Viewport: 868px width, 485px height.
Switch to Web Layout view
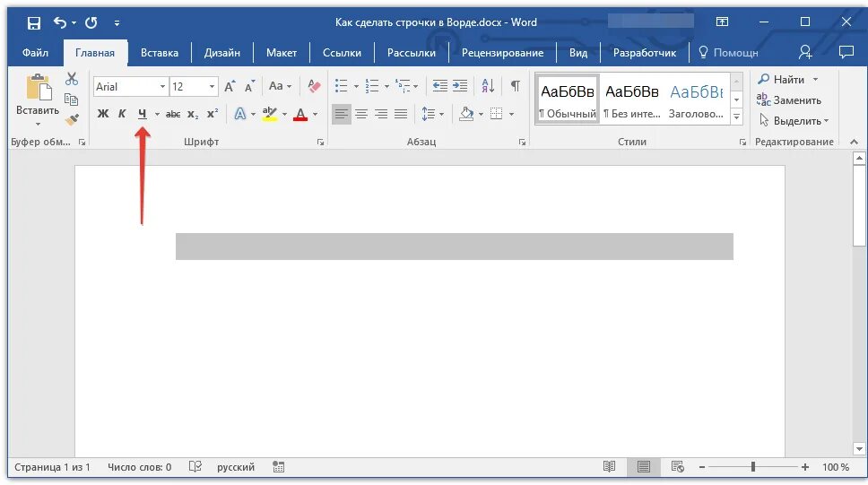(x=678, y=467)
